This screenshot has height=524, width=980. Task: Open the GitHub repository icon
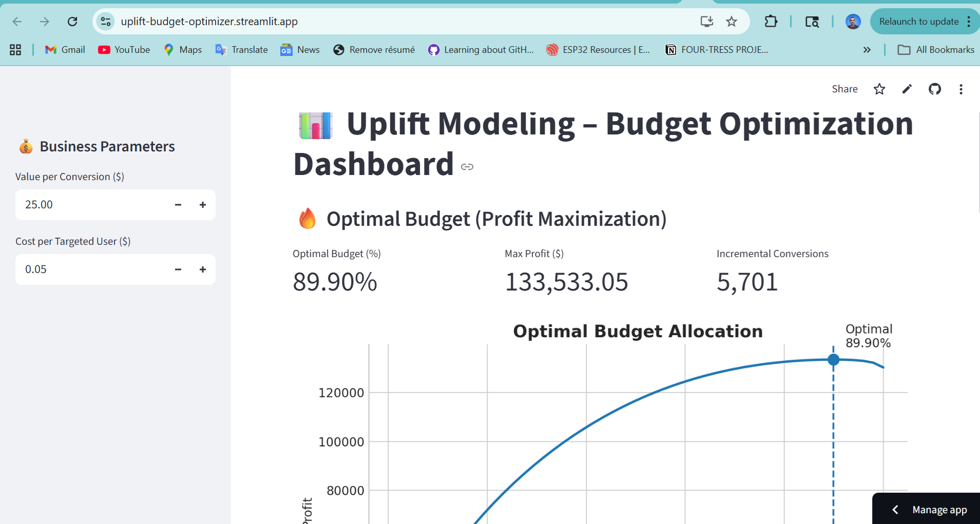[934, 89]
